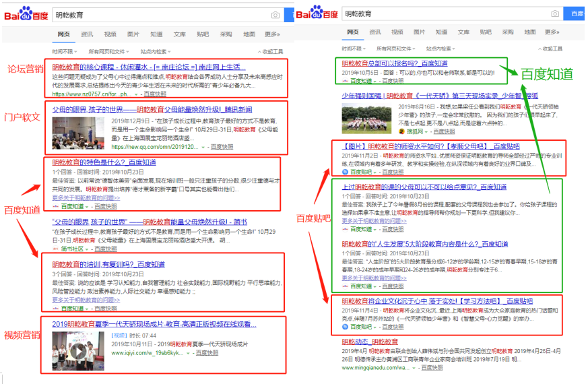Click the 百度 search button in right page
The height and width of the screenshot is (384, 588).
pos(575,13)
